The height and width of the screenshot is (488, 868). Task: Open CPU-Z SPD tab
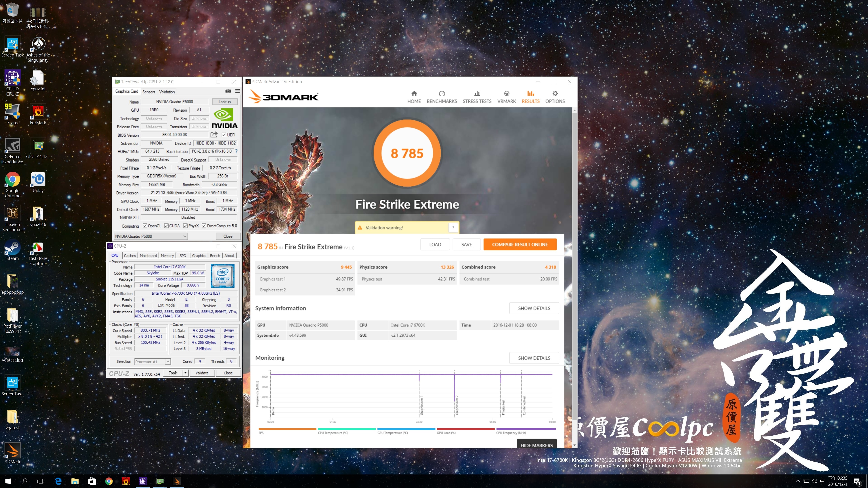coord(183,256)
